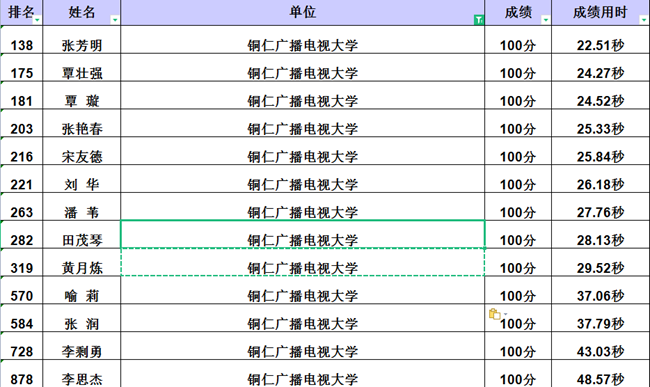Open the 排名 column filter dropdown
Screen dimensions: 650x387
(37, 20)
